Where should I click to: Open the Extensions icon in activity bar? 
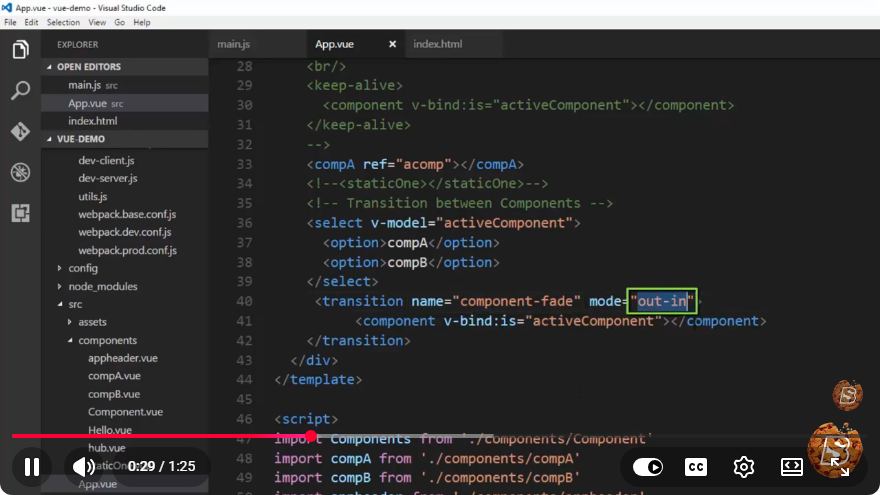click(20, 213)
